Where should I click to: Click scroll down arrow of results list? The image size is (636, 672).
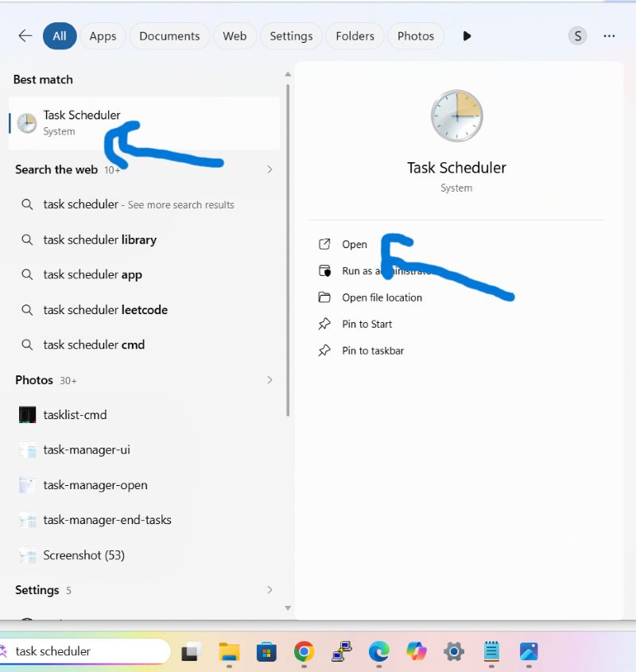click(x=288, y=608)
